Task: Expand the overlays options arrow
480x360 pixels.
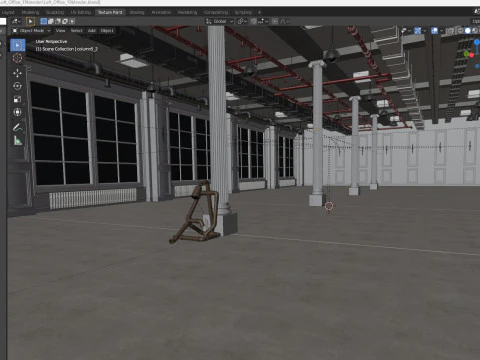Action: point(442,31)
